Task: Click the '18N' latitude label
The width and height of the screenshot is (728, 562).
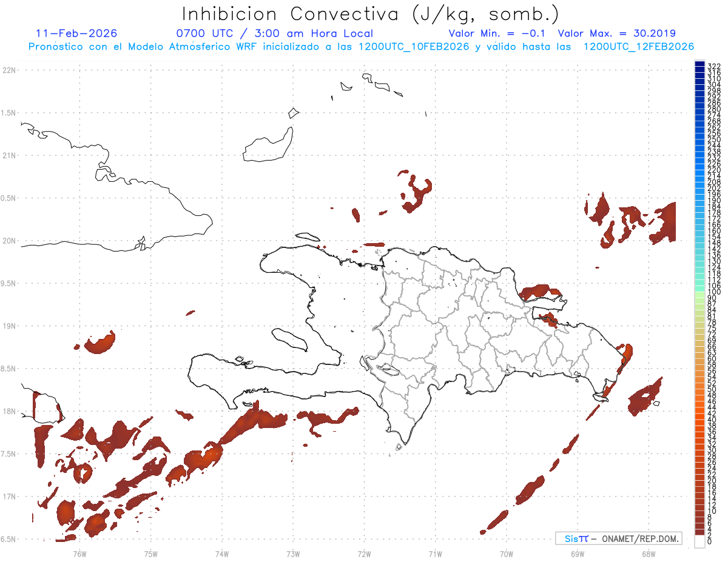Action: (x=9, y=412)
